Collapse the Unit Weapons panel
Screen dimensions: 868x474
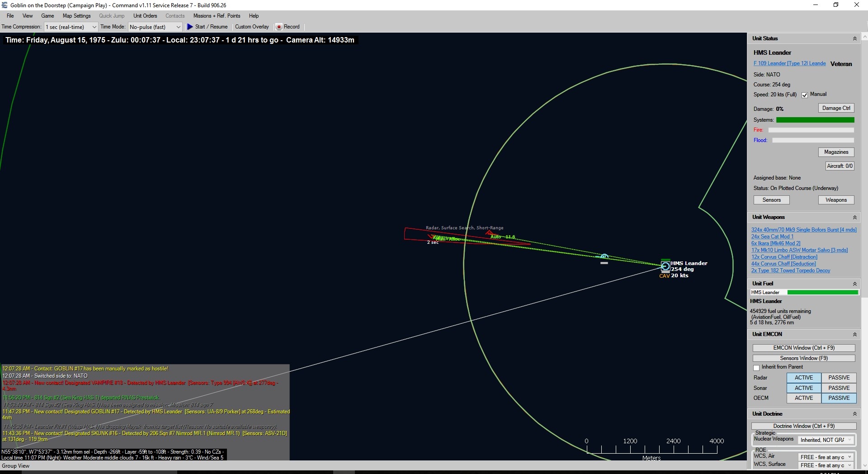[854, 218]
